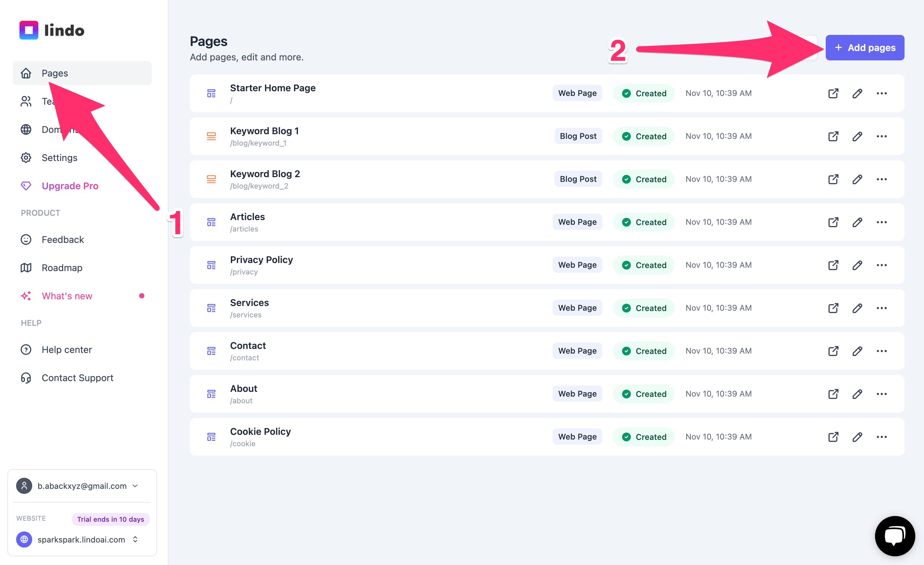Open Articles page external link icon
Viewport: 924px width, 565px height.
833,222
